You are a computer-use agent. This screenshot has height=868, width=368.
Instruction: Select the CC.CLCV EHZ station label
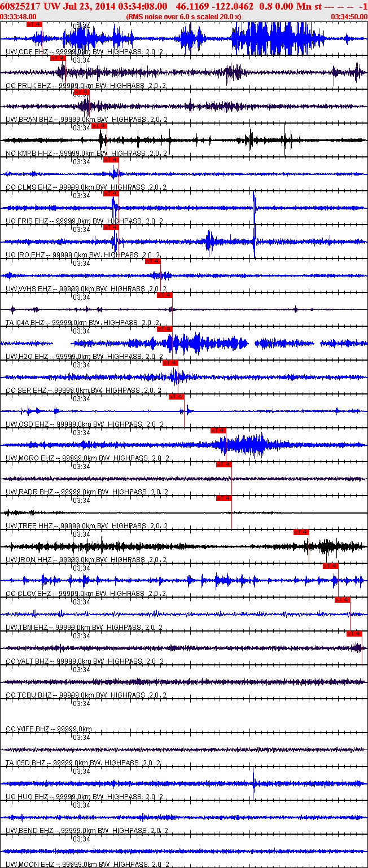pyautogui.click(x=28, y=593)
